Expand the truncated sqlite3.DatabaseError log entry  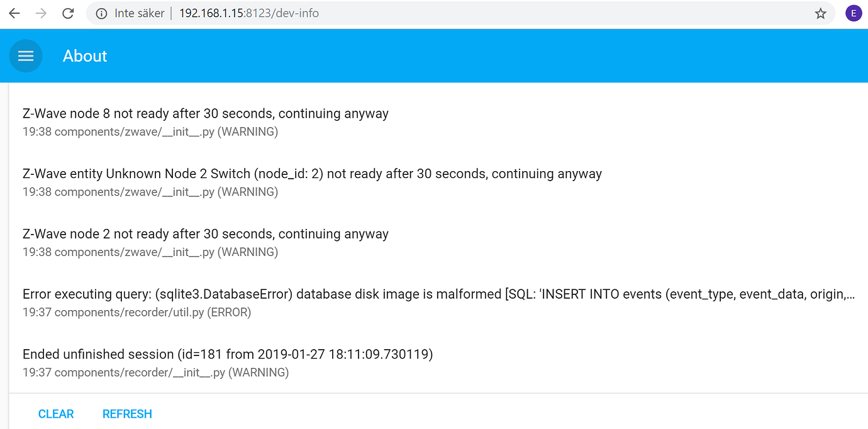[x=377, y=294]
